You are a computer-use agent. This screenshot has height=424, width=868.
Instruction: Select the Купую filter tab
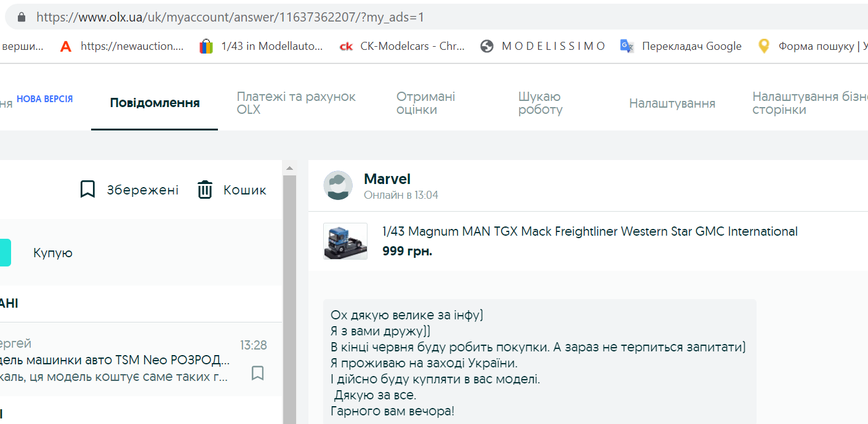[x=53, y=253]
